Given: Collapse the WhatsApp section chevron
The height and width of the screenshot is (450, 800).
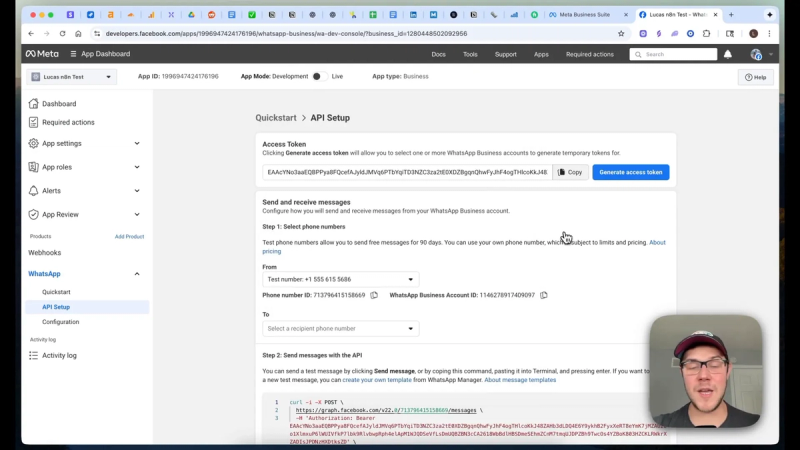Looking at the screenshot, I should tap(137, 274).
